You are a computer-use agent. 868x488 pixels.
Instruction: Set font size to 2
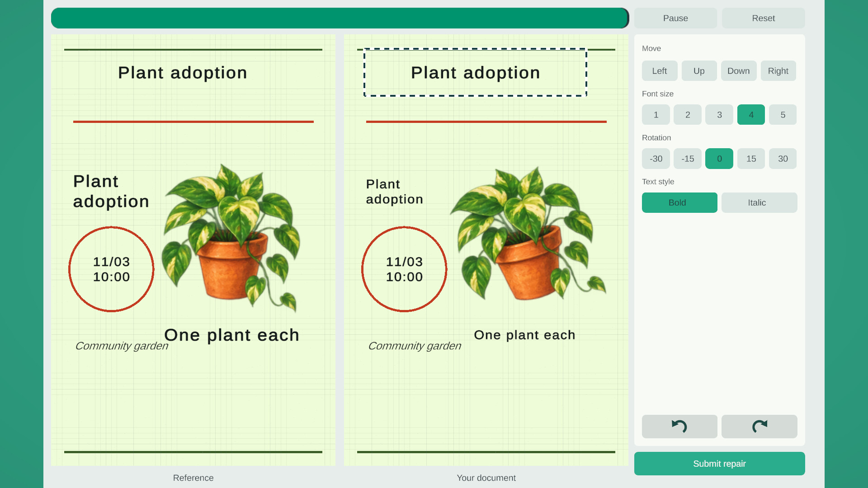click(x=688, y=115)
